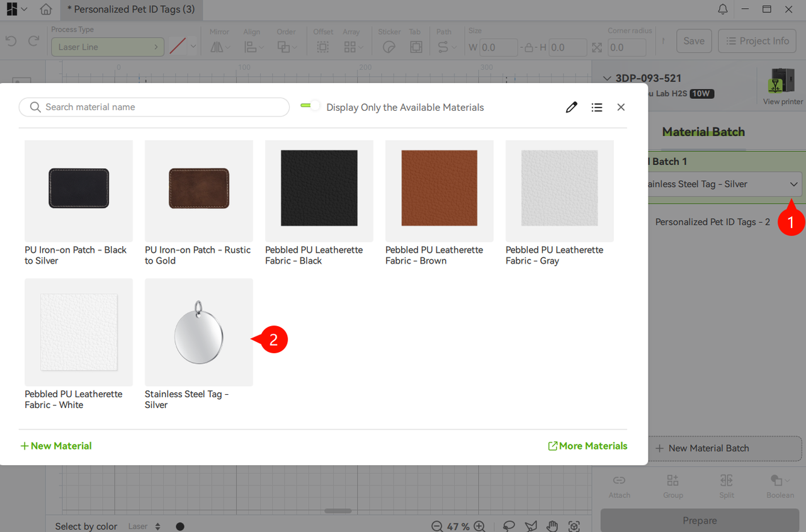Viewport: 806px width, 532px height.
Task: Toggle the aspect ratio lock
Action: (529, 47)
